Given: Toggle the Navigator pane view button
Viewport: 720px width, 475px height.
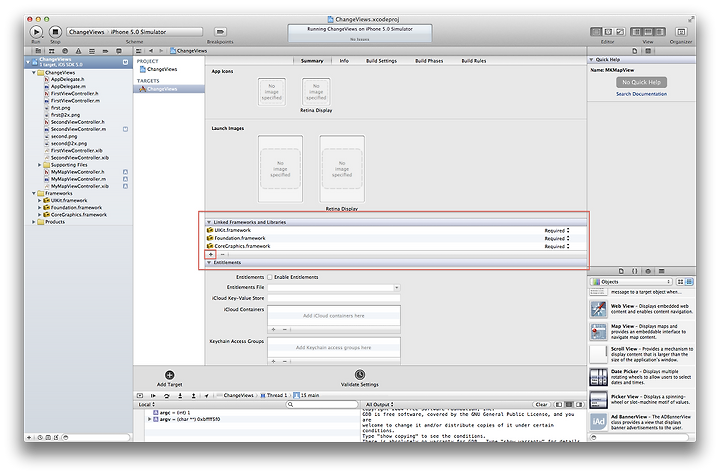Looking at the screenshot, I should click(x=636, y=32).
